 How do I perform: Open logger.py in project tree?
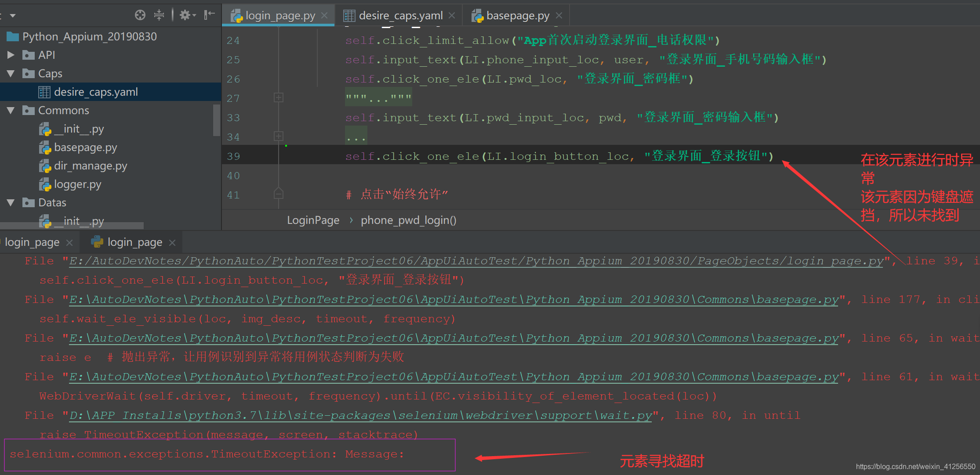(77, 184)
